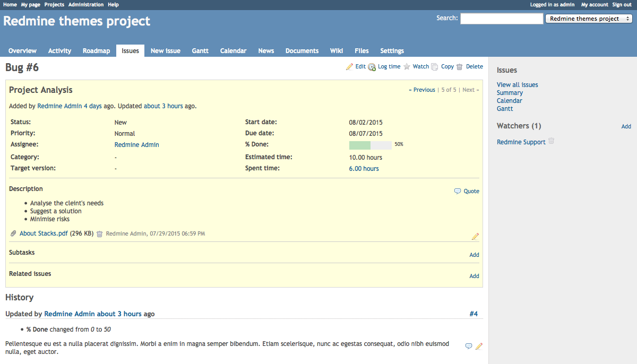Viewport: 637px width, 364px height.
Task: Click the Search input field
Action: [x=502, y=19]
